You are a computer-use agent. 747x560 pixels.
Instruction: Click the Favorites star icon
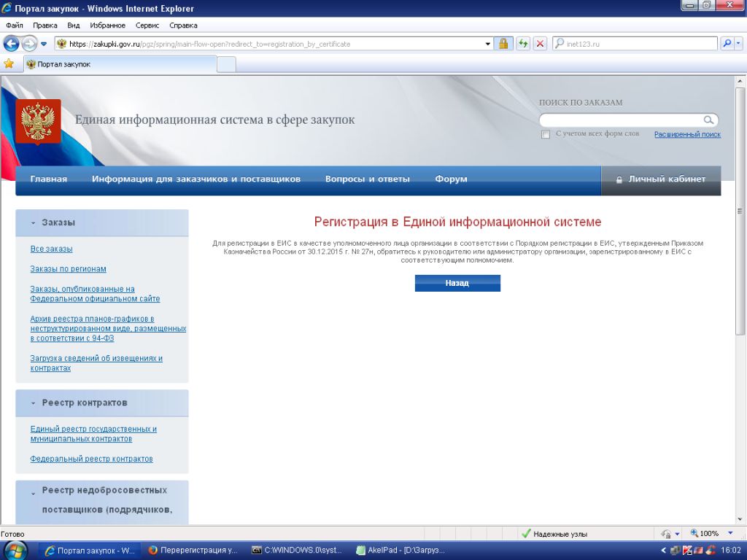(x=9, y=64)
